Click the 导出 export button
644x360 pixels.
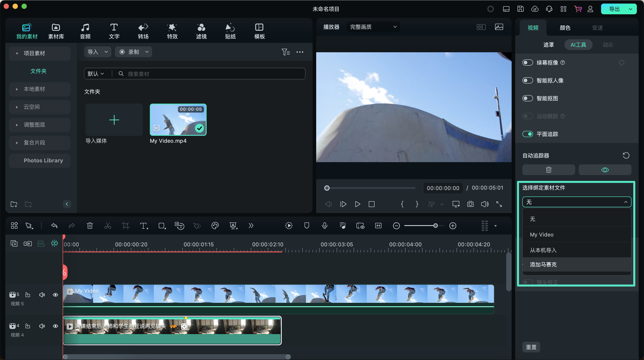tap(614, 9)
